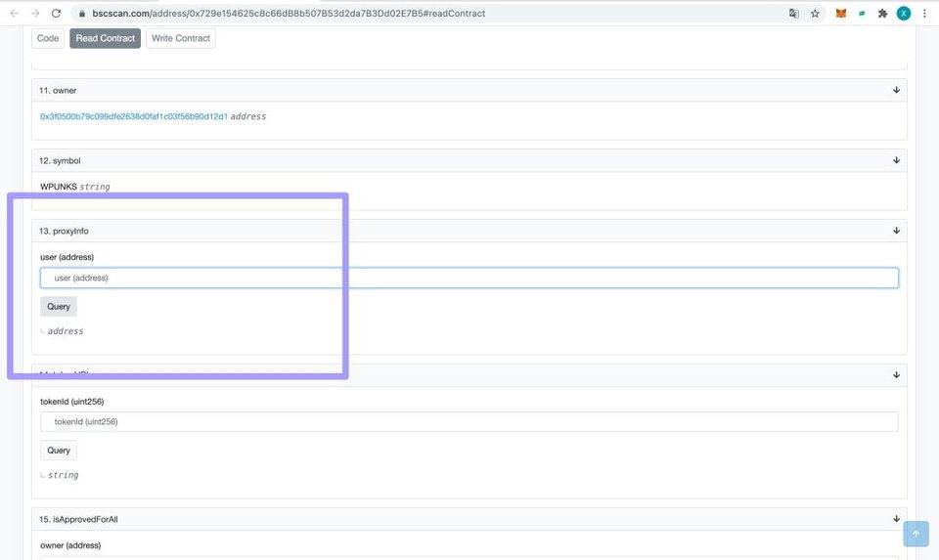Open the Chrome profile avatar
The image size is (939, 560).
coord(904,14)
